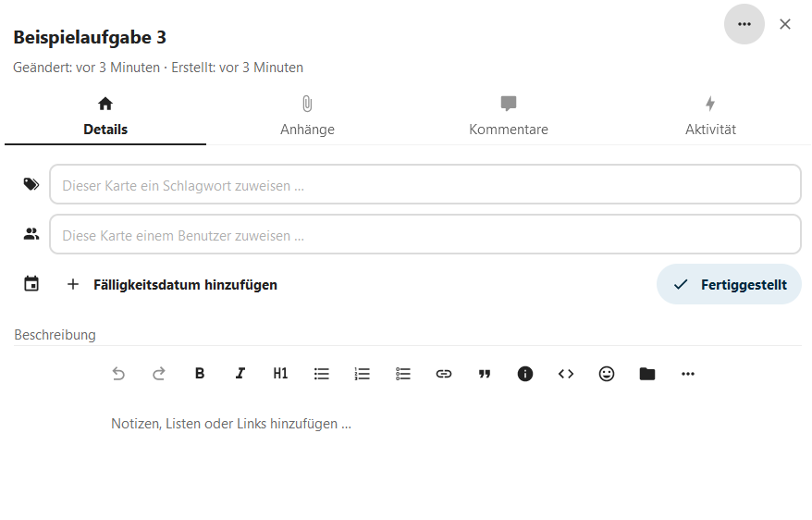Toggle italic text formatting

pos(240,374)
